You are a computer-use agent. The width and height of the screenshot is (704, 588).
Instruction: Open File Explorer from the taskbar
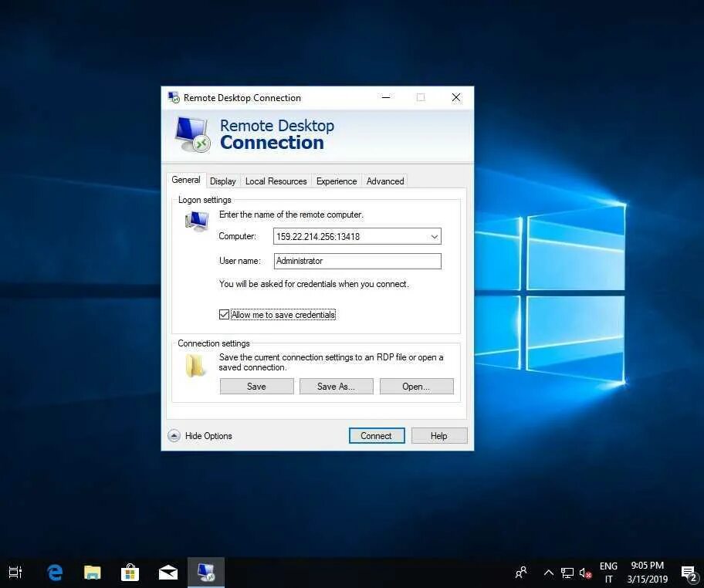93,573
